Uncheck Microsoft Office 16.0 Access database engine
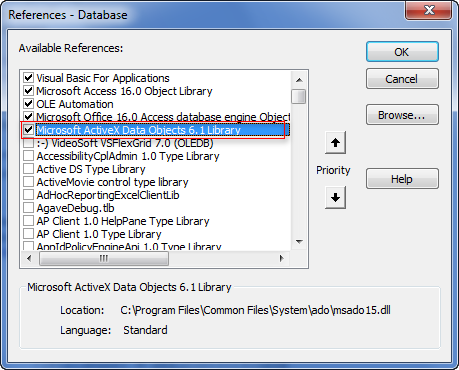Viewport: 459px width, 370px height. 28,117
